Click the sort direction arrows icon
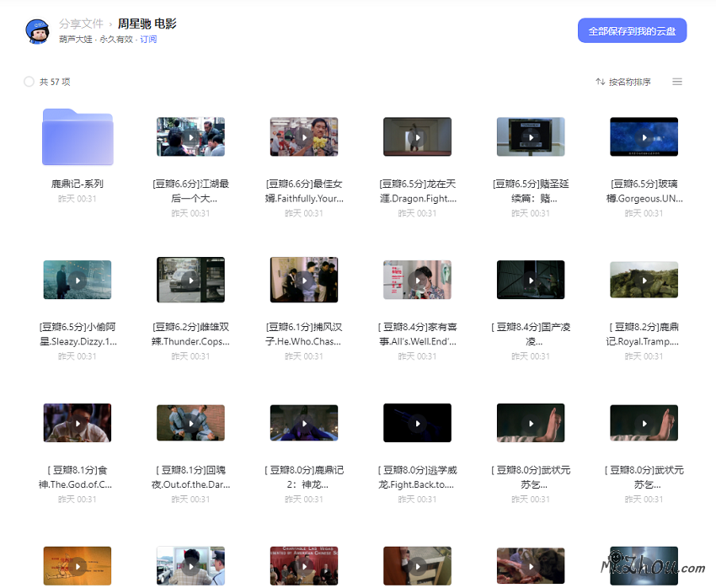This screenshot has height=588, width=716. [600, 82]
